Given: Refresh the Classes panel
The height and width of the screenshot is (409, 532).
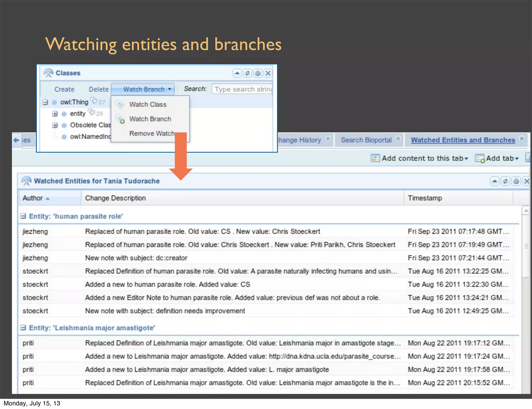Looking at the screenshot, I should pos(247,73).
